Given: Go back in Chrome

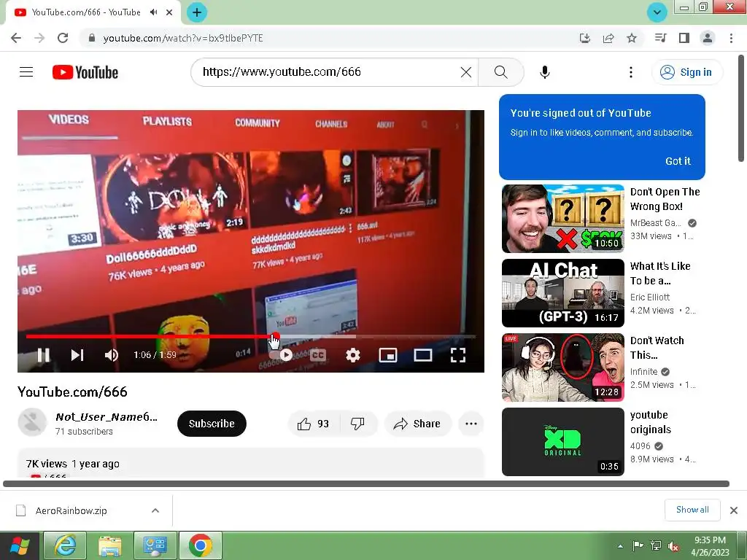Looking at the screenshot, I should (16, 38).
